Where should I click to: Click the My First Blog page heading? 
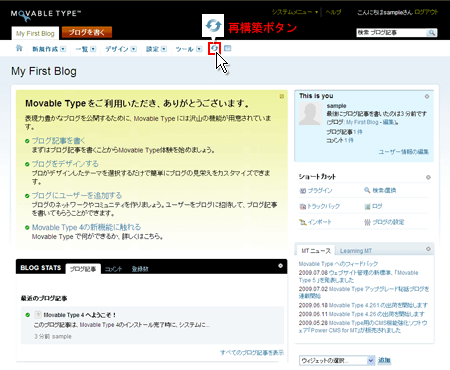click(44, 71)
